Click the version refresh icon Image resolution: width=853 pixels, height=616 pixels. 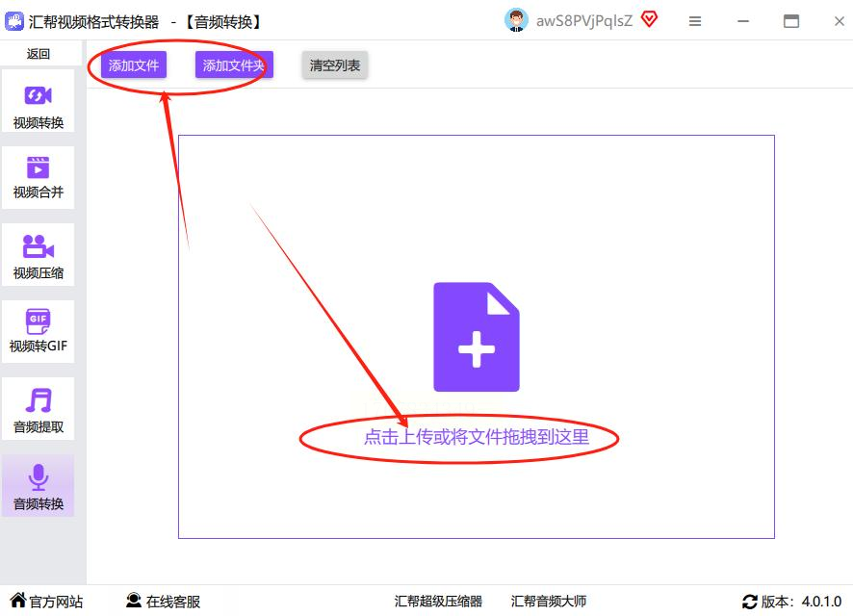[750, 602]
